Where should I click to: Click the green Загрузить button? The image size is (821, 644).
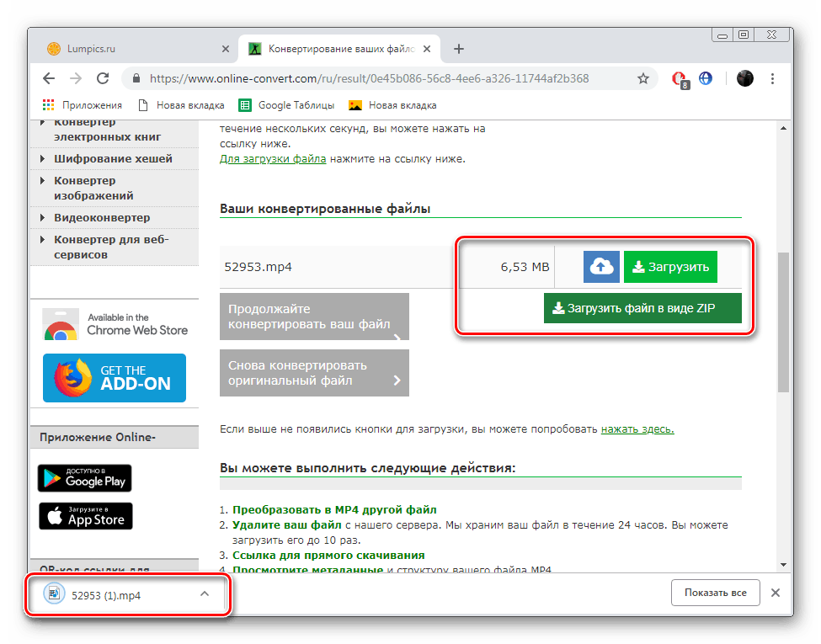click(x=670, y=266)
